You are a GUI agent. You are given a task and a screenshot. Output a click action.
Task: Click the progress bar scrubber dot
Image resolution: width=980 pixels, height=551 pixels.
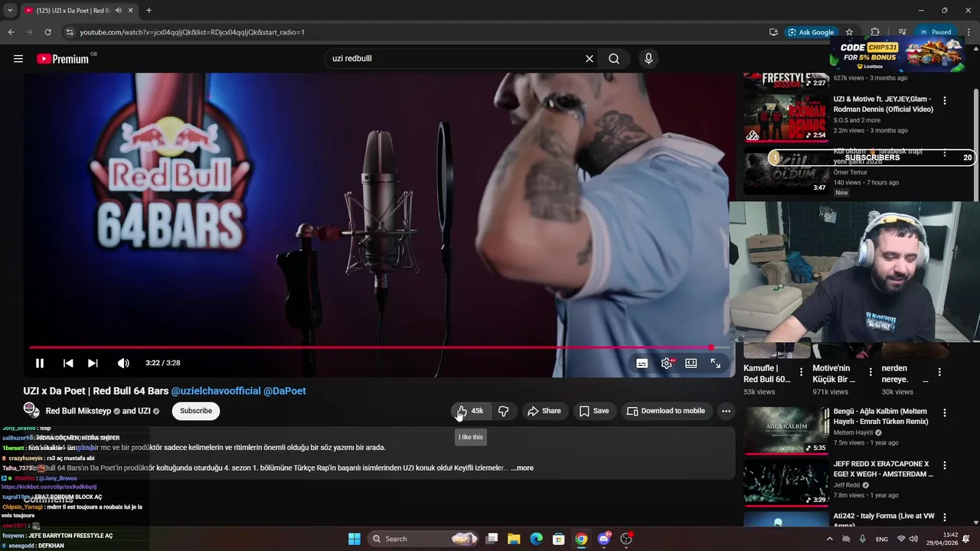[x=712, y=347]
